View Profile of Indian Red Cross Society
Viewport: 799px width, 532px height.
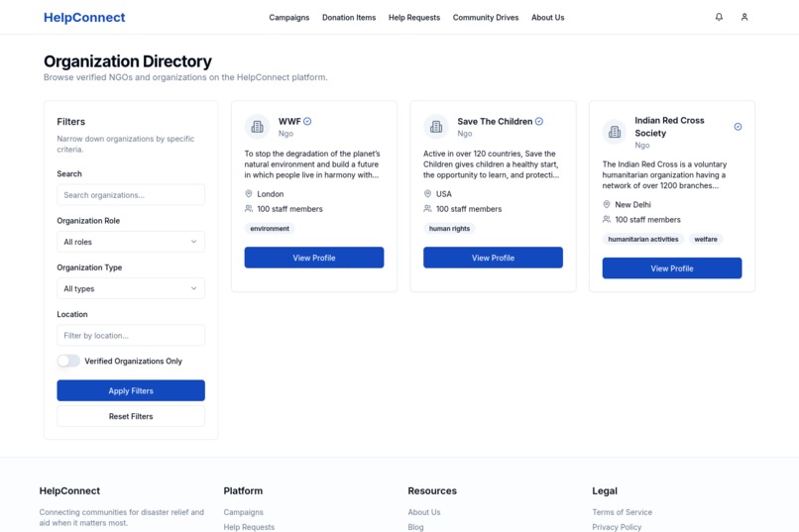pos(671,268)
